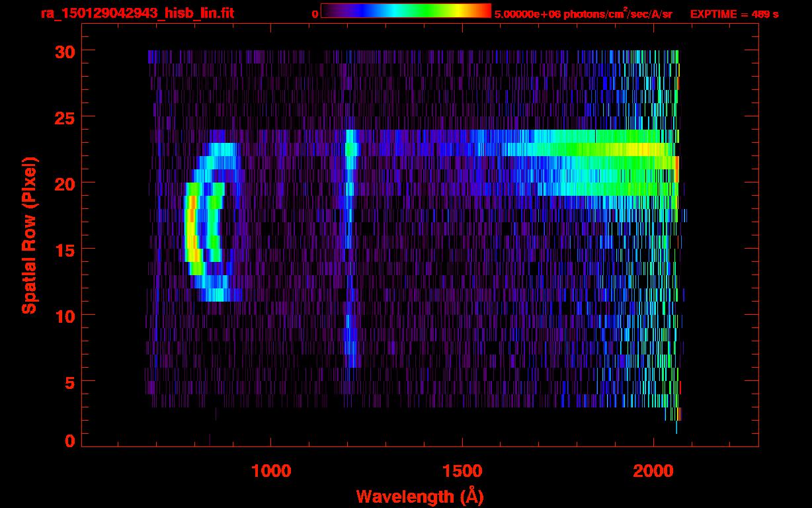Click the Spatial Row (Pixel) axis title
The image size is (812, 508).
point(29,235)
